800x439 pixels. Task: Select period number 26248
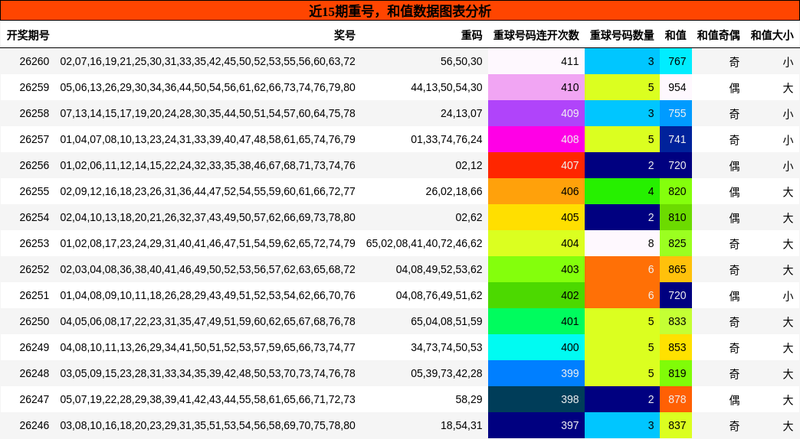tap(34, 374)
